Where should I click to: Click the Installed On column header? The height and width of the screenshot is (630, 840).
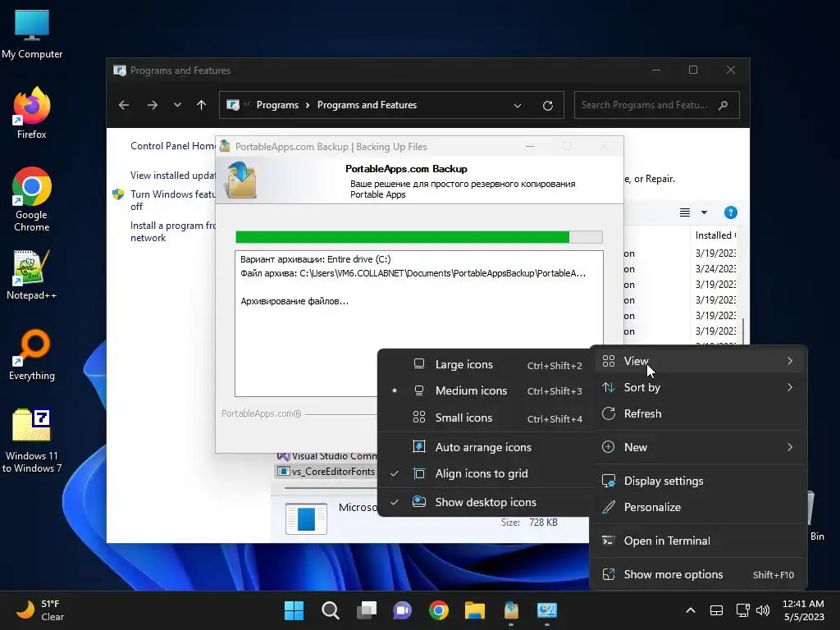click(x=715, y=235)
